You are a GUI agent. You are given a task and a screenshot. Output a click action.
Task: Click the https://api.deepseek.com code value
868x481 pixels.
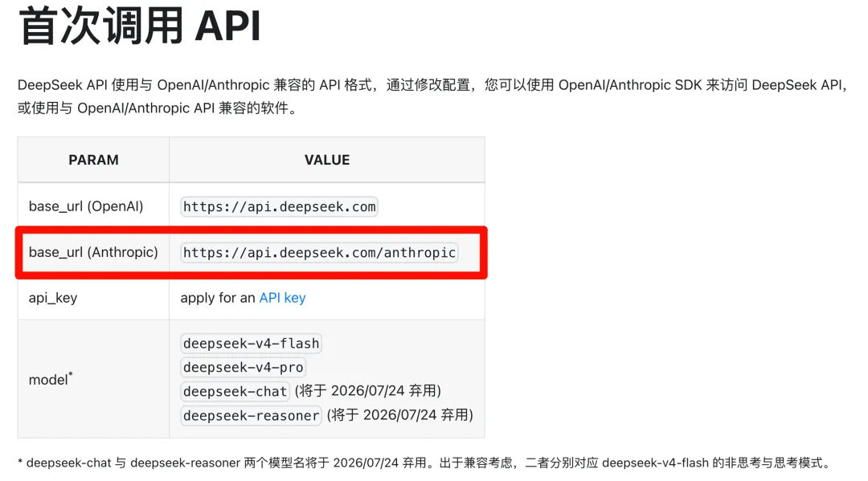pyautogui.click(x=279, y=206)
